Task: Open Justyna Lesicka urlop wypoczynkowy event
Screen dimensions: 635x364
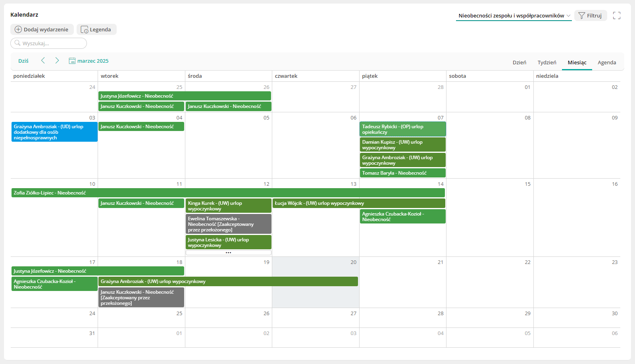Action: pos(229,242)
